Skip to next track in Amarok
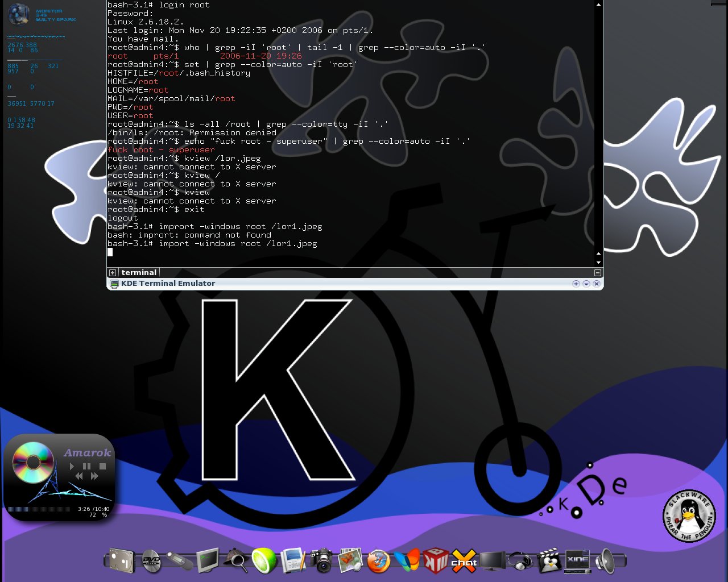The width and height of the screenshot is (728, 582). (x=94, y=476)
